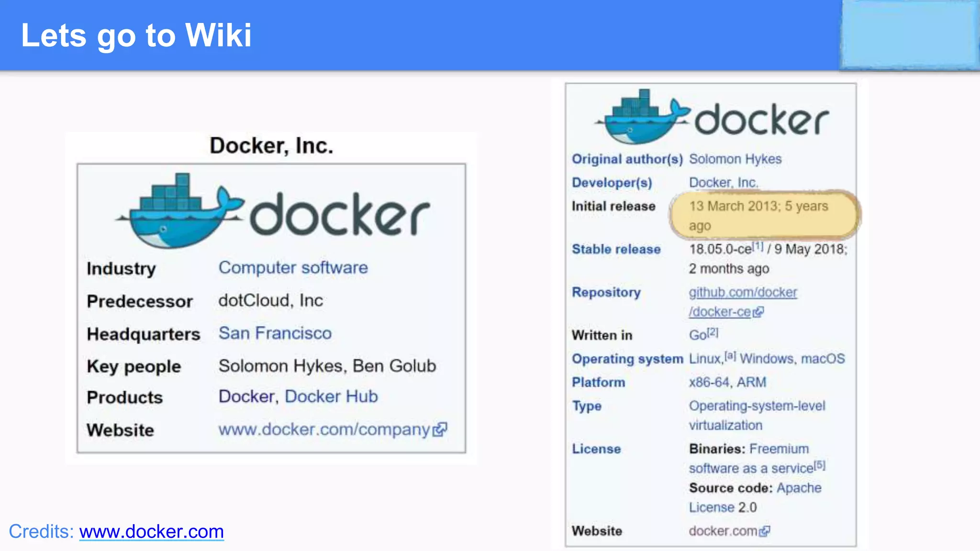Screen dimensions: 980x551
Task: Click the Windows operating system link
Action: pyautogui.click(x=767, y=359)
